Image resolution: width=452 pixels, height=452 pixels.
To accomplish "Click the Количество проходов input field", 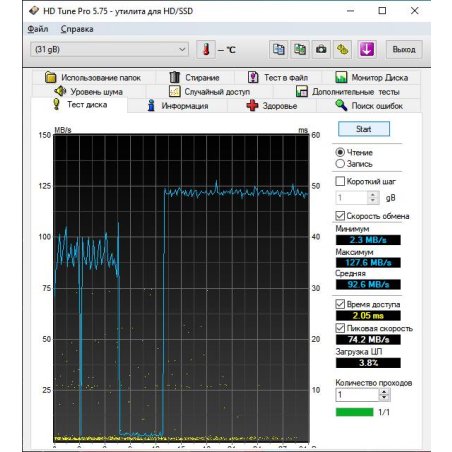I will coord(357,395).
